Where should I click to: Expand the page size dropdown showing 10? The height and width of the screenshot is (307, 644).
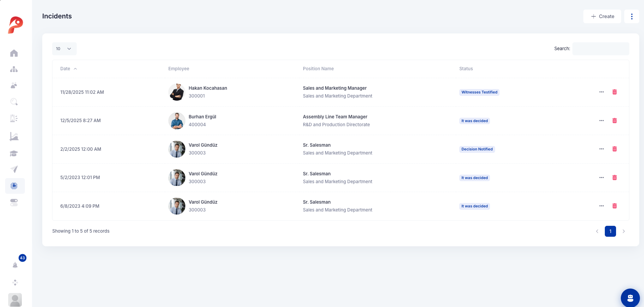pyautogui.click(x=64, y=49)
